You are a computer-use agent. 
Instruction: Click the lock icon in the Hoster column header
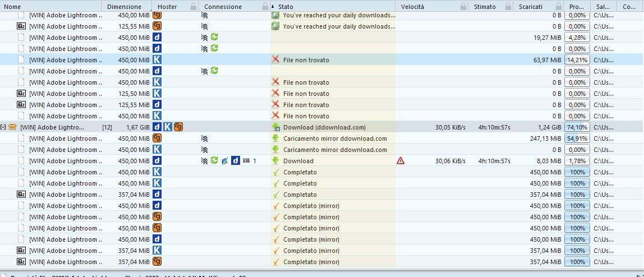pyautogui.click(x=193, y=6)
